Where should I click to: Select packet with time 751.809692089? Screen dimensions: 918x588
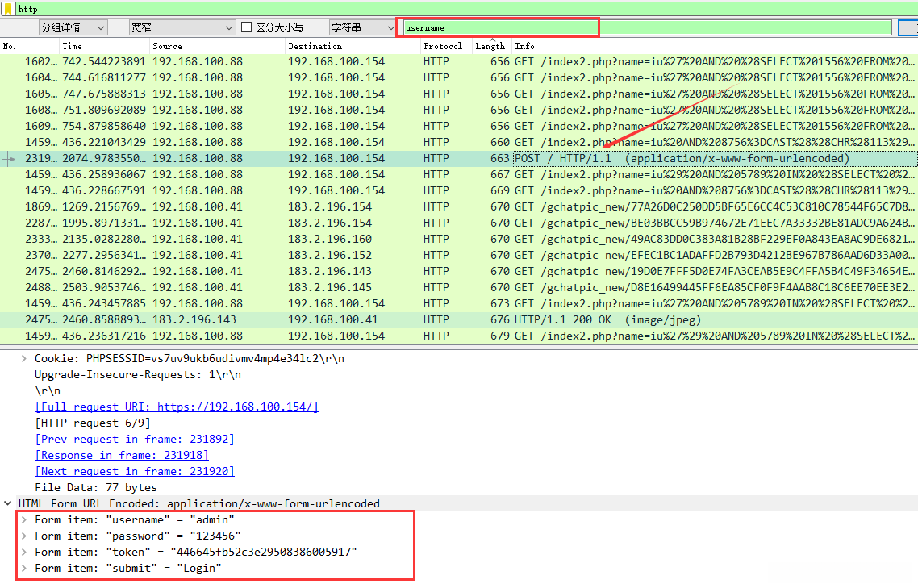tap(459, 111)
